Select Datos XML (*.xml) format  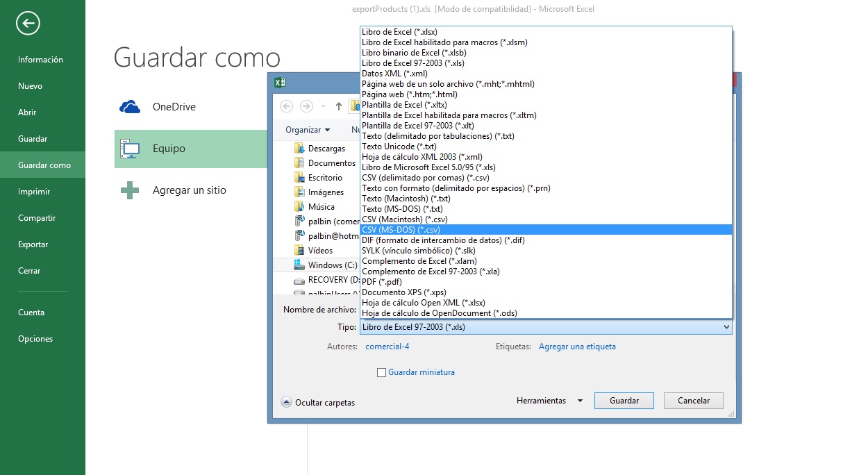(x=546, y=73)
